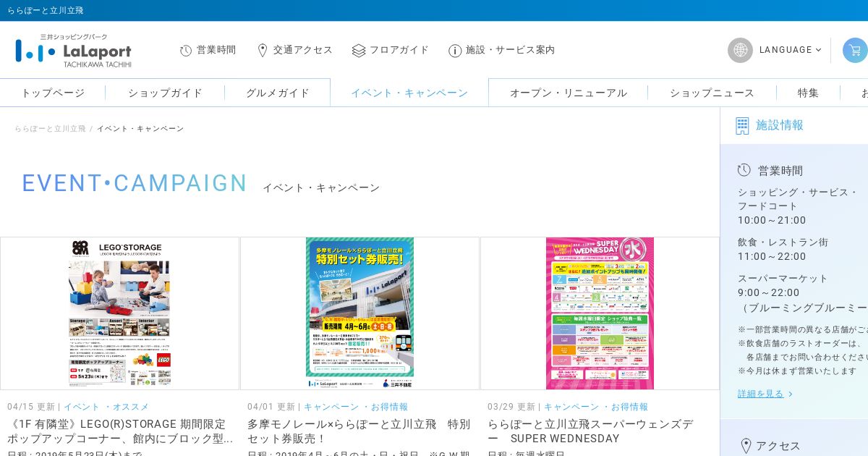Open the LEGO(R)STORAGE 期間限定 article title

[x=120, y=431]
